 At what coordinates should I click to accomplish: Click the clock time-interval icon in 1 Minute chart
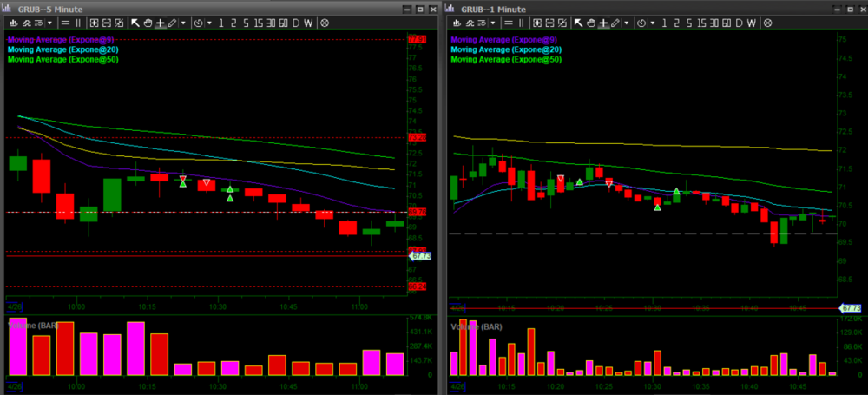pos(641,23)
